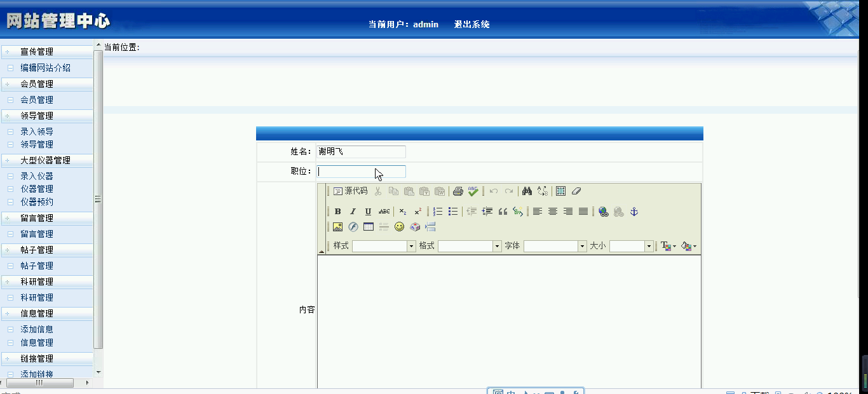This screenshot has width=868, height=394.
Task: Decrease indent with the outdent icon
Action: click(472, 212)
